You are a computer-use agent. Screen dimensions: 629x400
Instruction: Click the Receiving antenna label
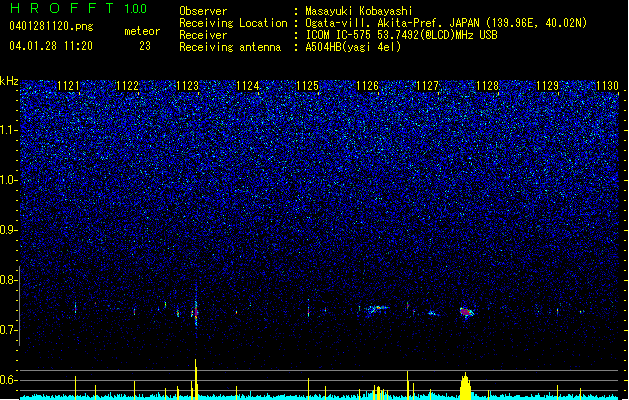[230, 47]
